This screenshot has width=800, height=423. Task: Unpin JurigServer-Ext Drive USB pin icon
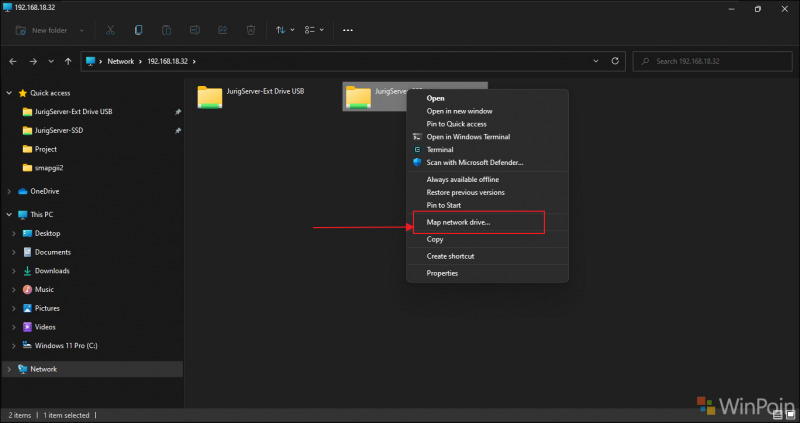[178, 112]
